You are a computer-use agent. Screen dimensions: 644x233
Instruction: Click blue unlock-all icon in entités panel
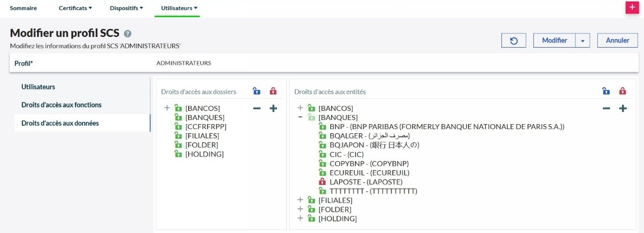point(606,92)
